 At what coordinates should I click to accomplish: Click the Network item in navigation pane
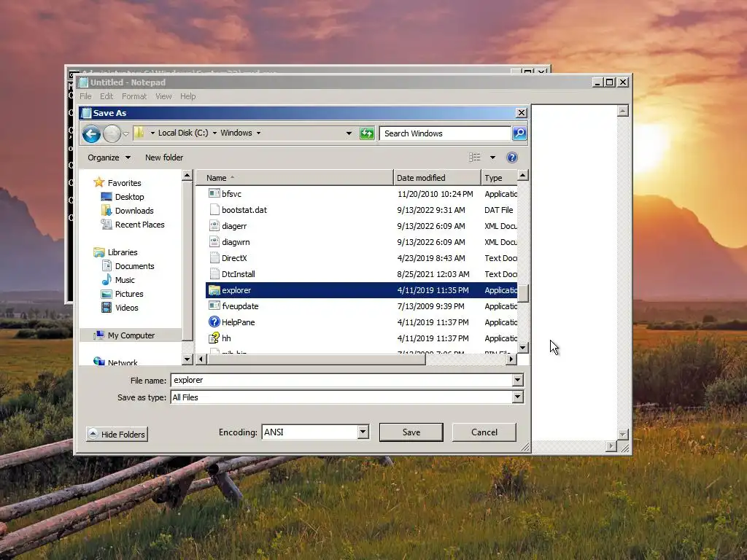click(123, 362)
